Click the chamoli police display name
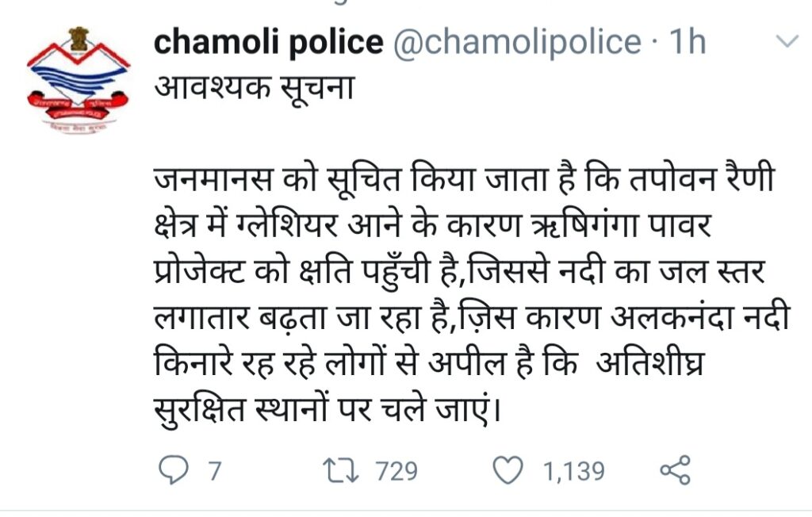 coord(268,43)
